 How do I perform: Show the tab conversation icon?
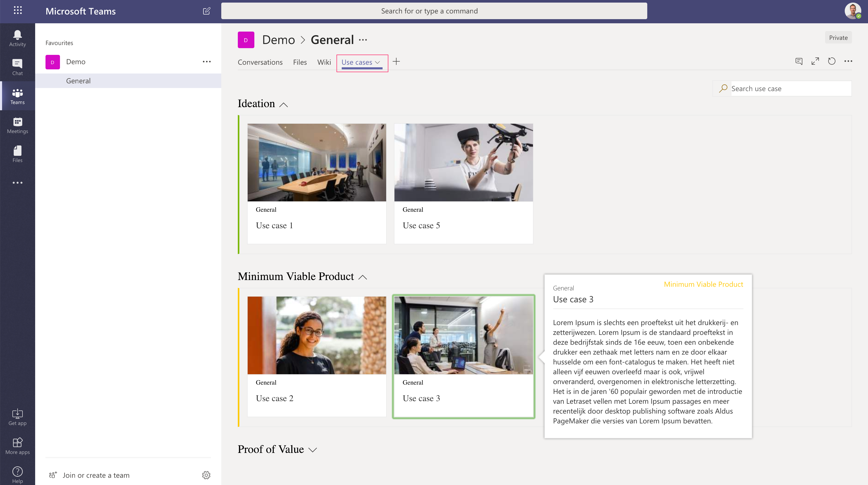[x=798, y=61]
